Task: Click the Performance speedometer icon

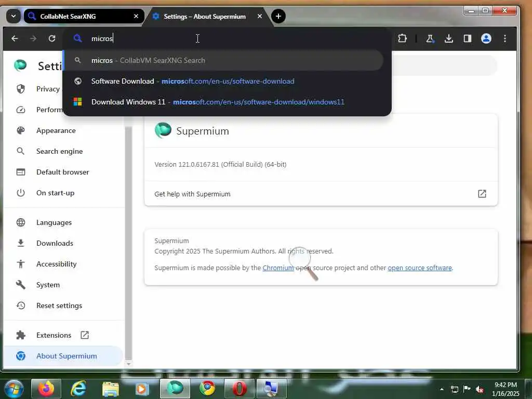Action: click(x=21, y=110)
